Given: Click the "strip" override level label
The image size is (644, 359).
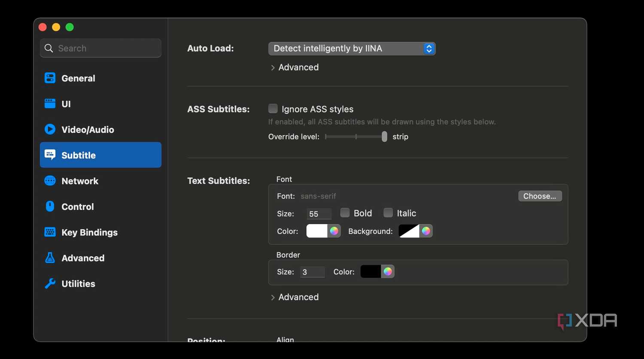Looking at the screenshot, I should [400, 137].
